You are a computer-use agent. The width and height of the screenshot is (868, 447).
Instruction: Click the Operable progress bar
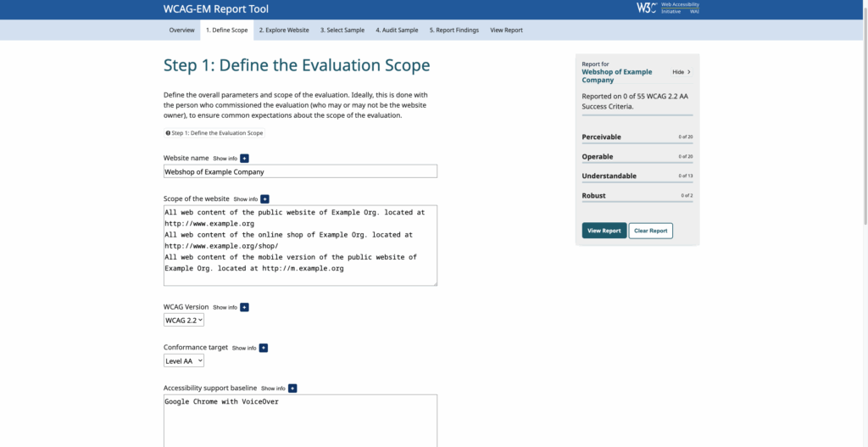coord(637,163)
